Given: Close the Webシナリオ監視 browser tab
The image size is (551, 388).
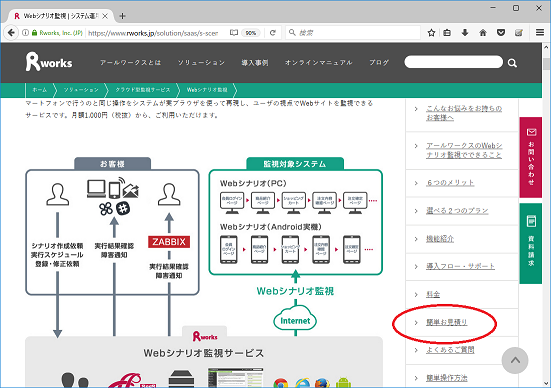Looking at the screenshot, I should point(105,16).
